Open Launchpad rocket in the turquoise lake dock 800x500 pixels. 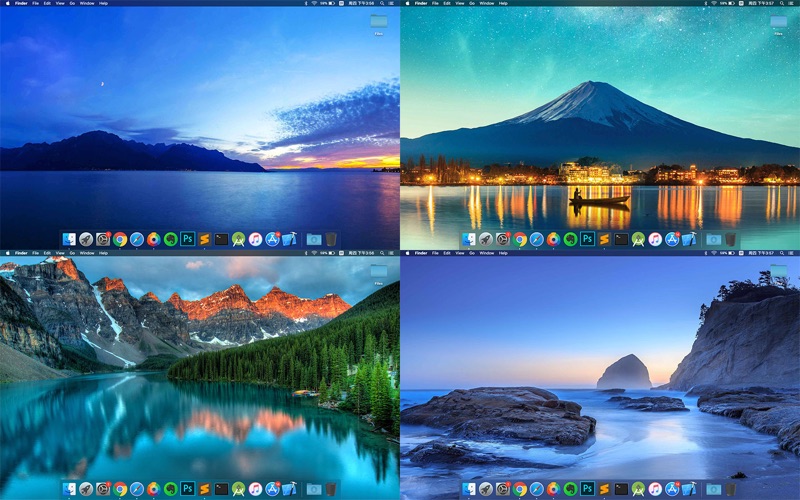point(86,489)
